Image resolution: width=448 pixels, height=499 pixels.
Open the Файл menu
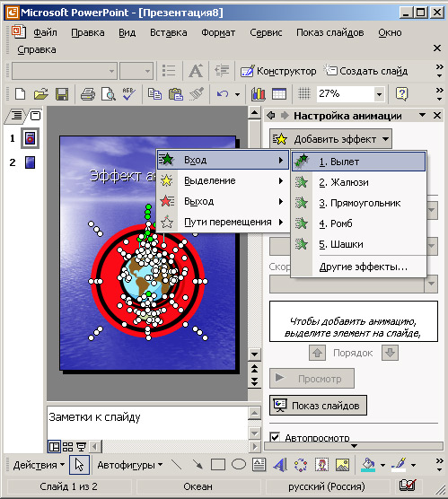point(45,32)
